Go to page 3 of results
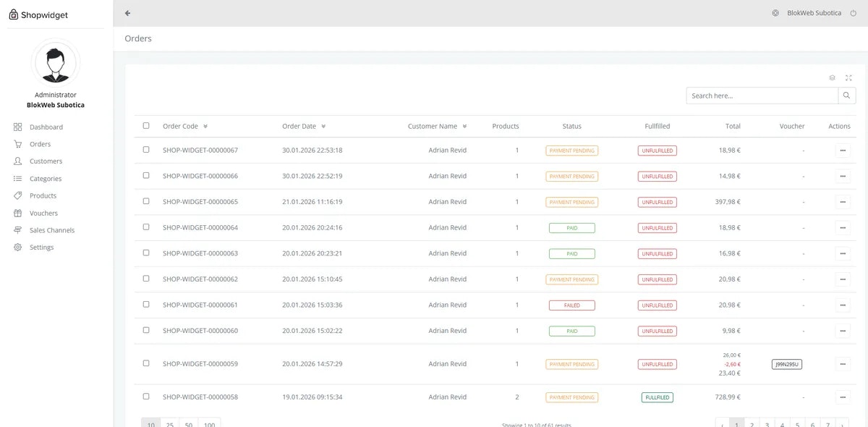Image resolution: width=868 pixels, height=427 pixels. tap(767, 425)
